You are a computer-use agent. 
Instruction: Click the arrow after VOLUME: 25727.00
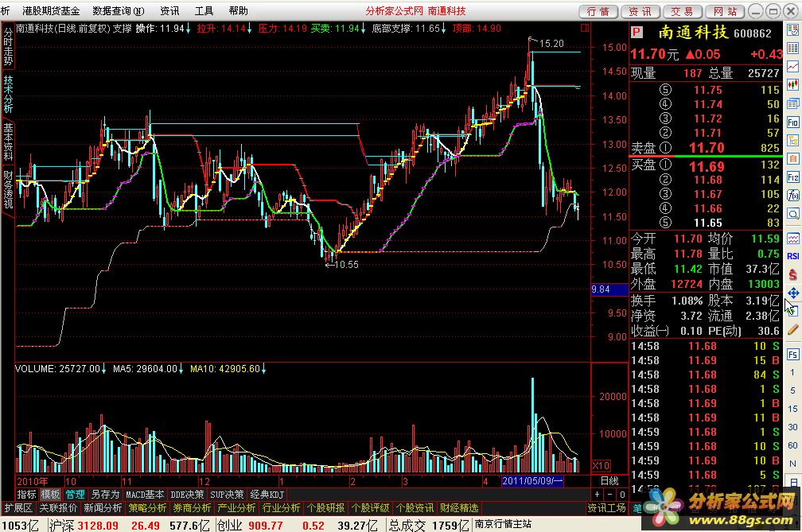pyautogui.click(x=103, y=369)
